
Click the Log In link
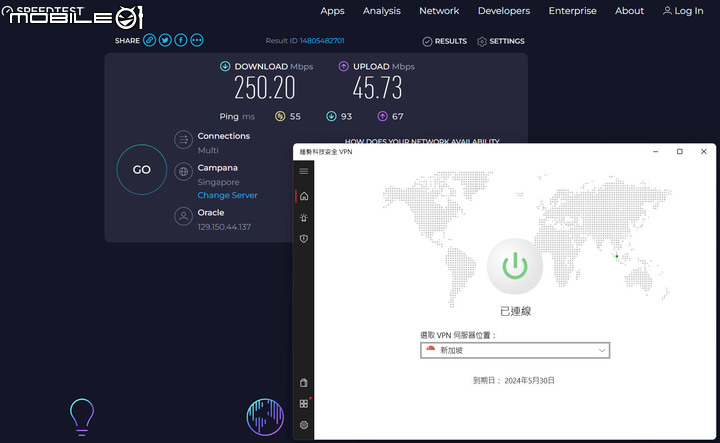[x=683, y=11]
